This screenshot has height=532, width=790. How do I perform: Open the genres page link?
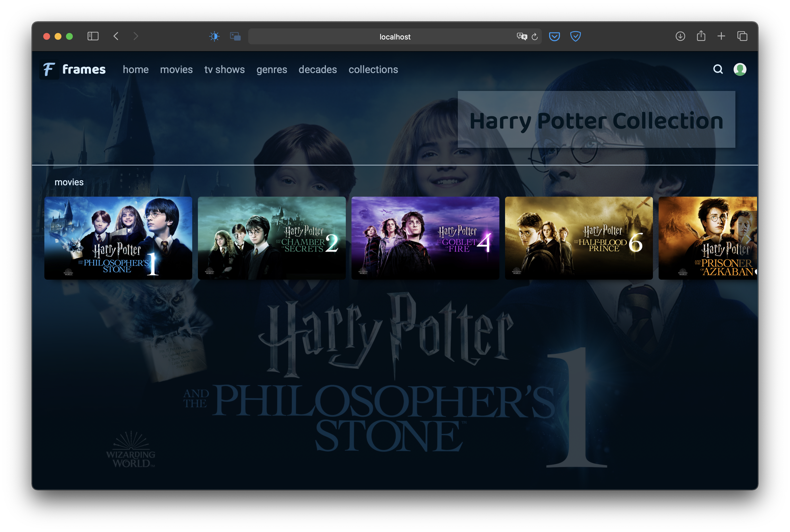coord(272,70)
